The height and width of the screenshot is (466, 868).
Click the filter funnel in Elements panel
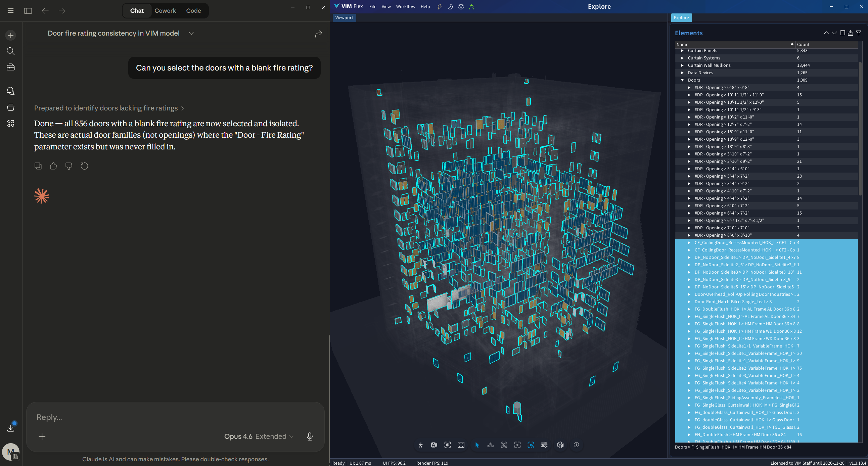859,33
